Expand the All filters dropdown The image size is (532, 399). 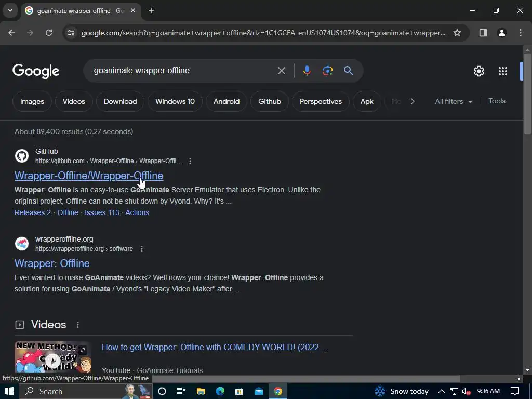[453, 101]
